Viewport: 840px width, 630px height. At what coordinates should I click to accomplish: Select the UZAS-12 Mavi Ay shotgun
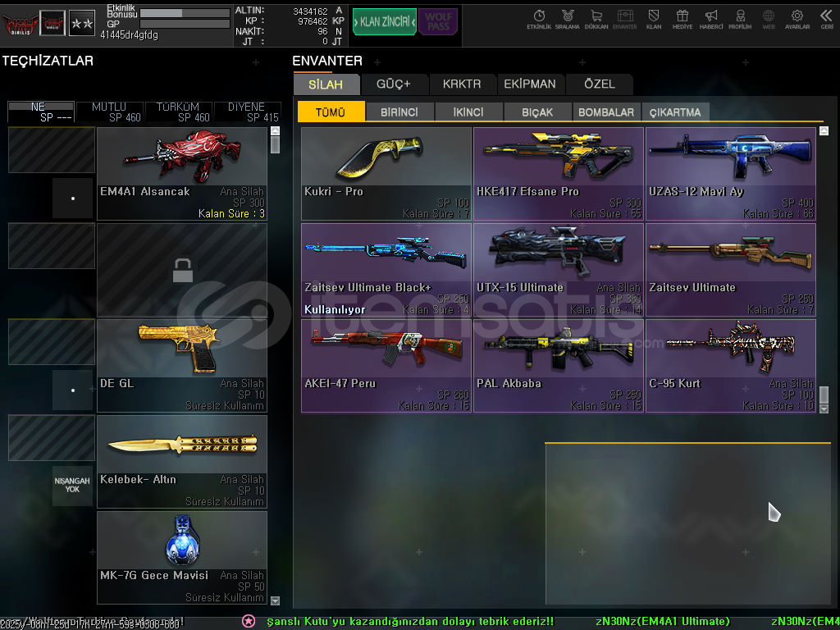(x=731, y=174)
